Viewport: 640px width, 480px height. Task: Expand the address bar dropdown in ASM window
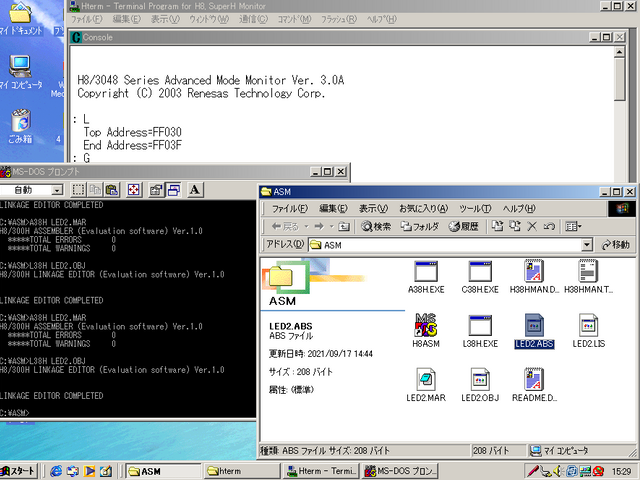(588, 244)
